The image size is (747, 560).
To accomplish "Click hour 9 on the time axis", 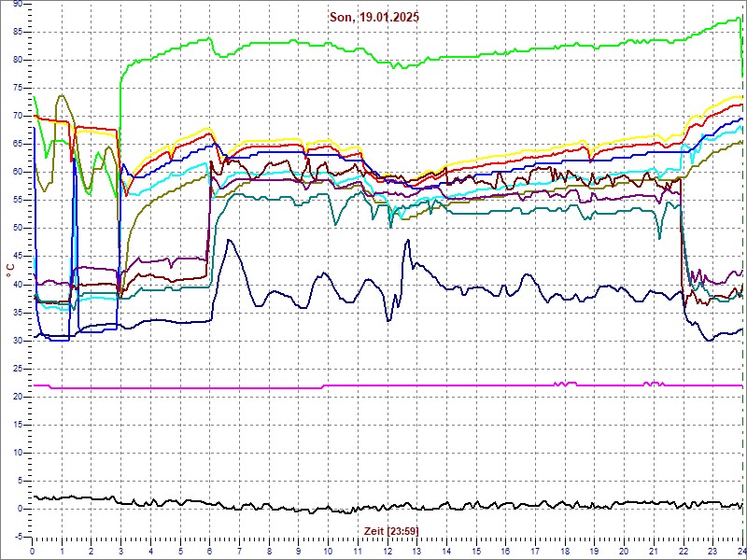I will pos(299,550).
